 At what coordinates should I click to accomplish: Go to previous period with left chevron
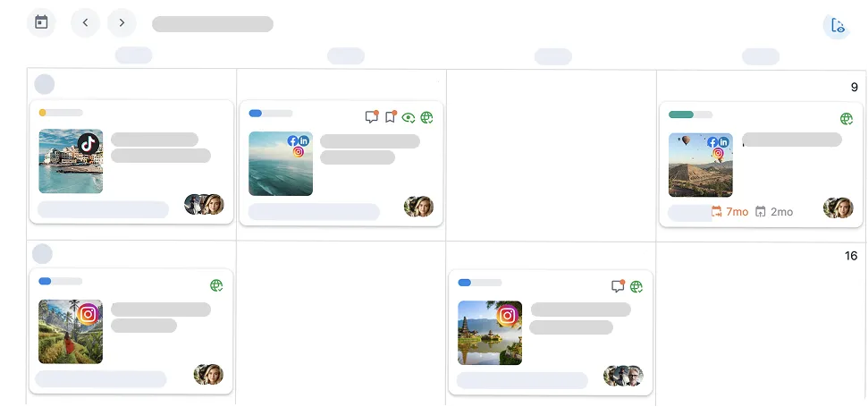tap(85, 22)
